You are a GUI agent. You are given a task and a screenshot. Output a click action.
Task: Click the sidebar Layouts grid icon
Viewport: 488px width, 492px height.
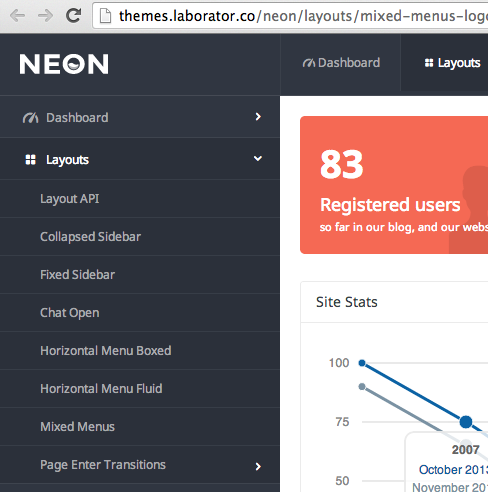pyautogui.click(x=30, y=160)
